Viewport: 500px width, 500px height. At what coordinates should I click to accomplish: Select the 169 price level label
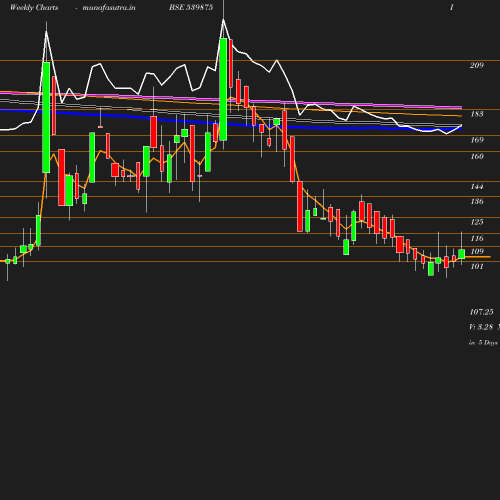point(477,140)
